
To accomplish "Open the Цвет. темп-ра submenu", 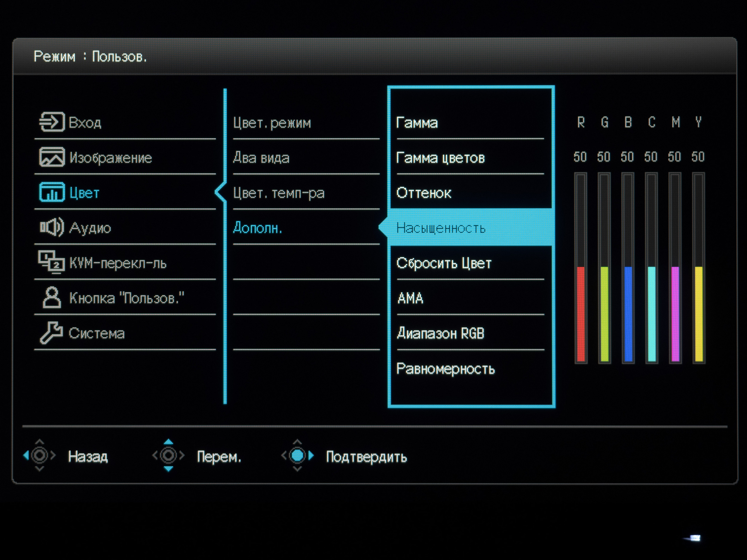I will [x=278, y=194].
